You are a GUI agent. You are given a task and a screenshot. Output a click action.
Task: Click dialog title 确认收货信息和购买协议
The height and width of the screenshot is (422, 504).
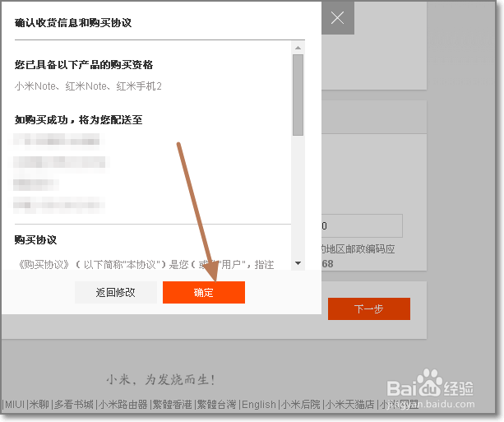tap(73, 23)
